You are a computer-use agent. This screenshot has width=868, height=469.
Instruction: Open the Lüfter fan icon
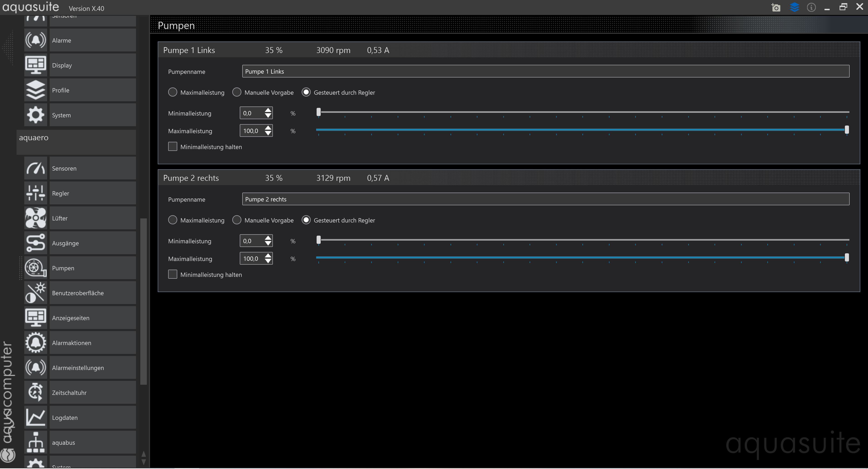pyautogui.click(x=35, y=218)
